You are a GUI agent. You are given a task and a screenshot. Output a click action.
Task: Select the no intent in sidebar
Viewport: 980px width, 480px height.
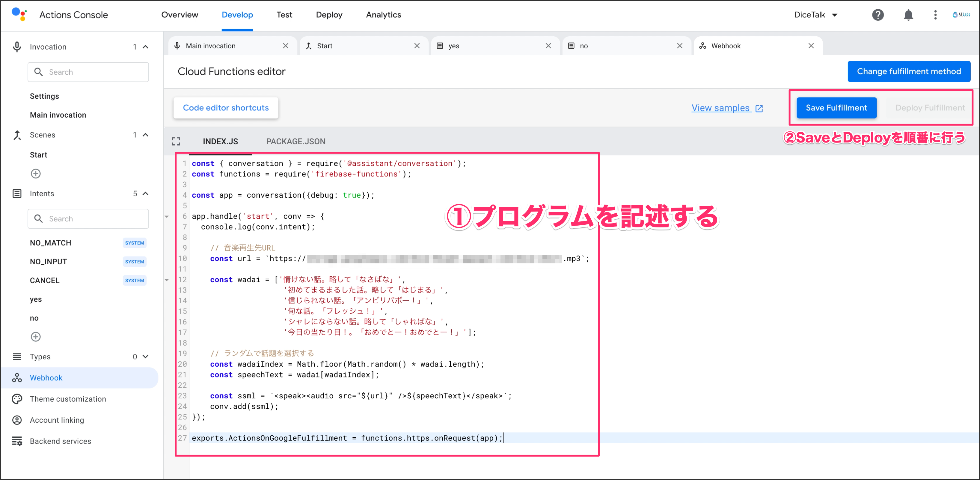click(34, 318)
